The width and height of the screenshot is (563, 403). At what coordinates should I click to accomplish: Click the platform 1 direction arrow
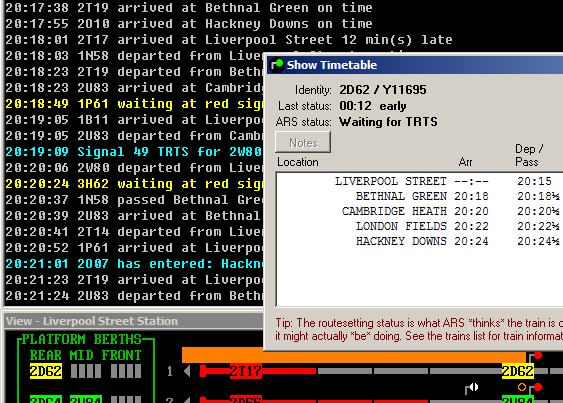coord(187,371)
